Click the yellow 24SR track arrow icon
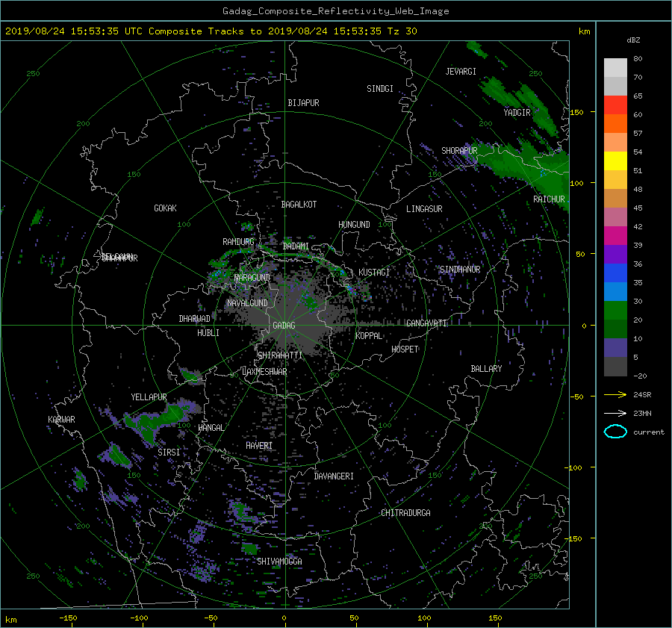 (x=615, y=394)
